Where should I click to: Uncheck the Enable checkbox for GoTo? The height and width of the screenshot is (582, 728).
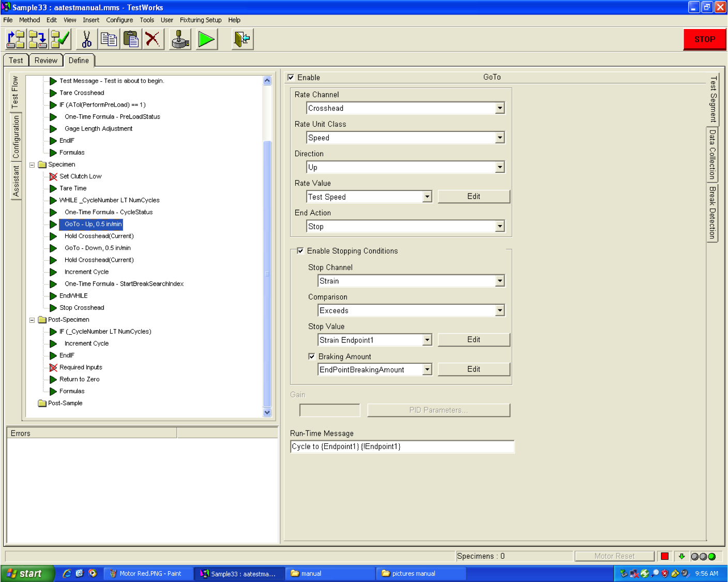click(x=291, y=78)
